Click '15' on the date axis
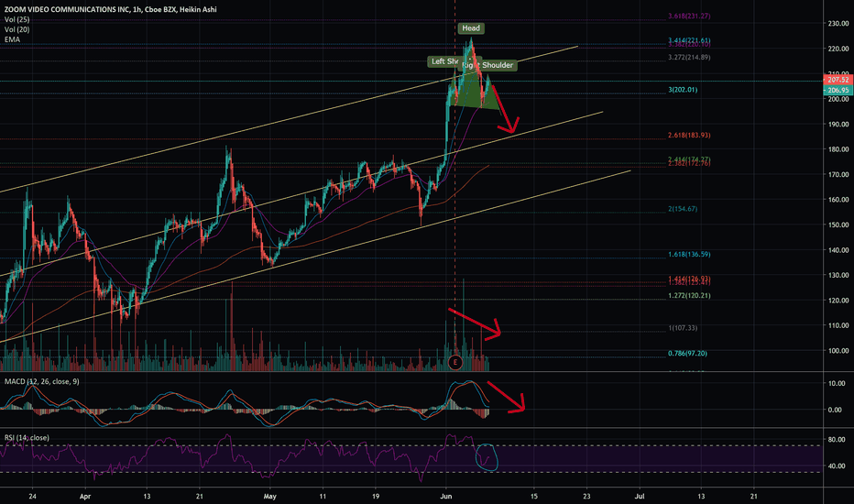854x504 pixels. tap(533, 497)
